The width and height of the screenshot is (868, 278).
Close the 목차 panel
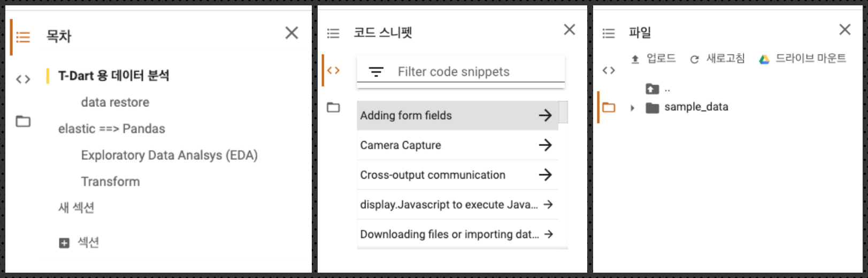(291, 33)
